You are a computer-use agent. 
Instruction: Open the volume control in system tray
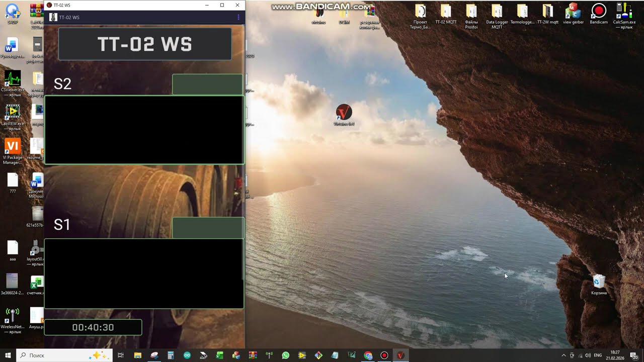[x=588, y=355]
